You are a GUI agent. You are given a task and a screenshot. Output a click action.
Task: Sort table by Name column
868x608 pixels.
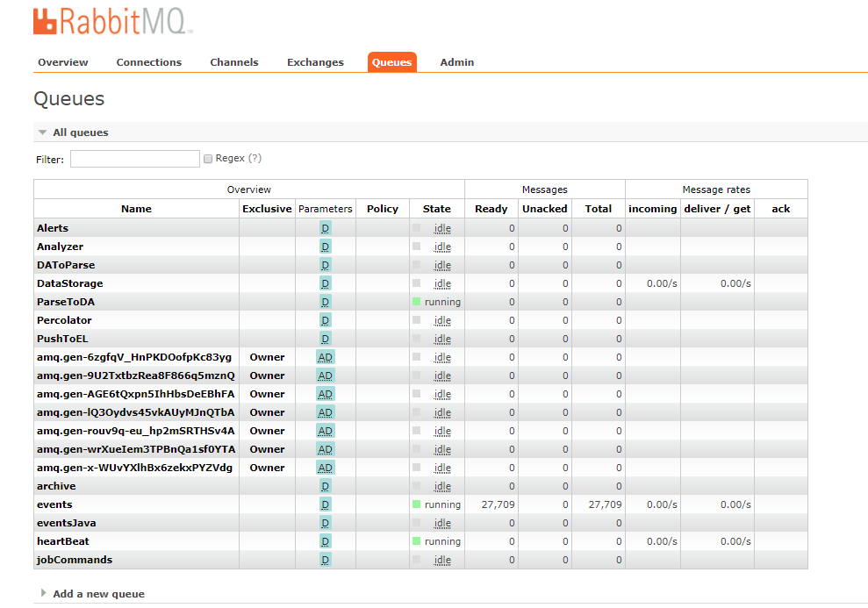136,209
